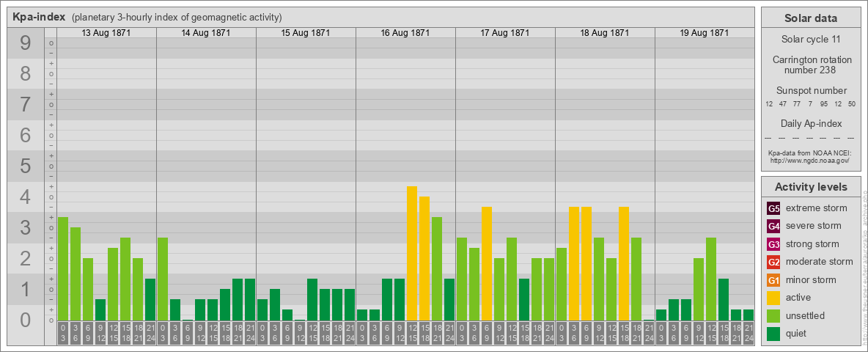Click the 'unsettled' legend label

coord(806,315)
